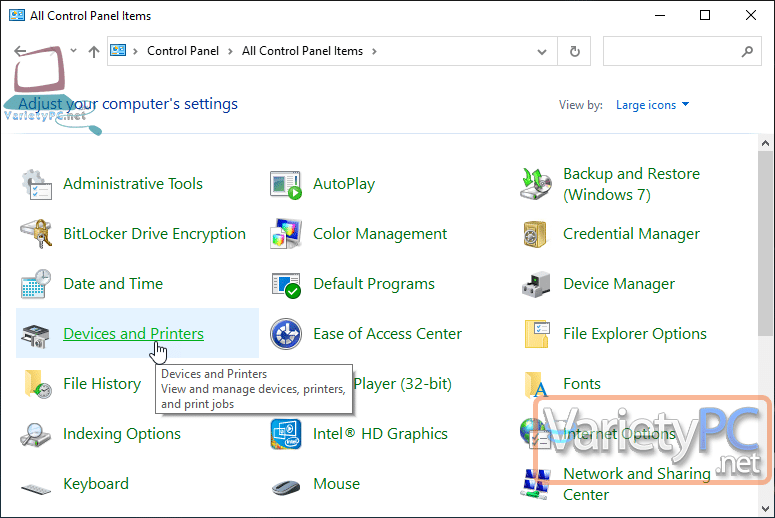Open Backup and Restore (Windows 7) link

(632, 184)
